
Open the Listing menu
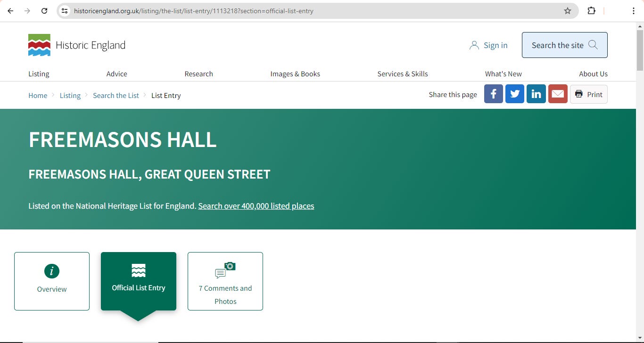tap(39, 74)
